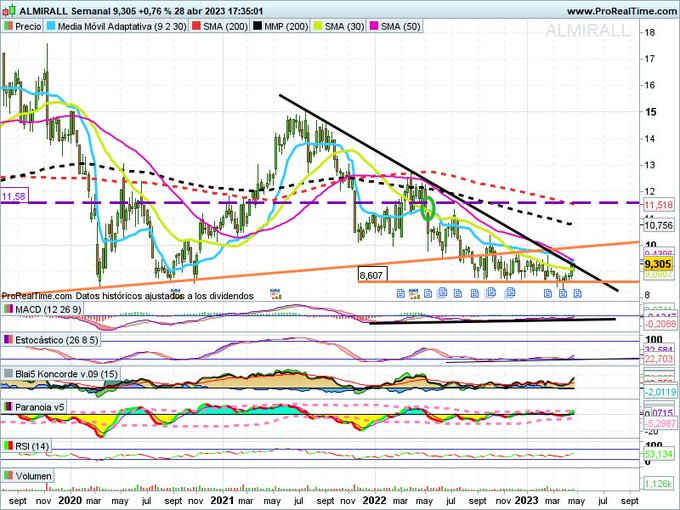Click the MACD indicator panel icon
The image size is (680, 510).
click(8, 310)
